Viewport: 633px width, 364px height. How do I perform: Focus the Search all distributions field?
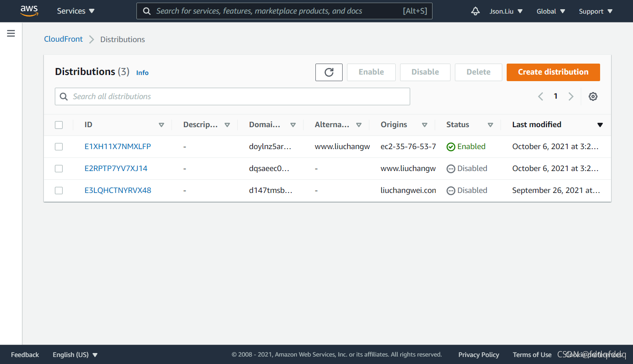[232, 96]
